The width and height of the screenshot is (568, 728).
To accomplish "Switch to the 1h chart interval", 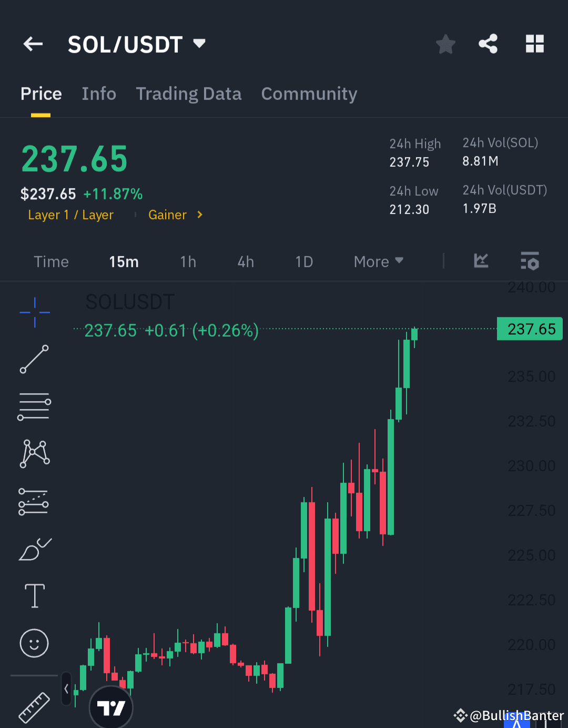I will (x=188, y=261).
